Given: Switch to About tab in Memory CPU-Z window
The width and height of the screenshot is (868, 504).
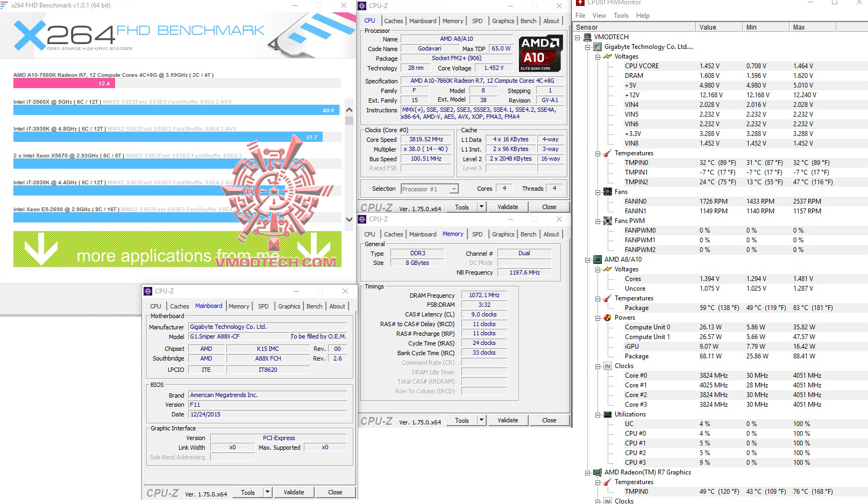Looking at the screenshot, I should coord(551,234).
